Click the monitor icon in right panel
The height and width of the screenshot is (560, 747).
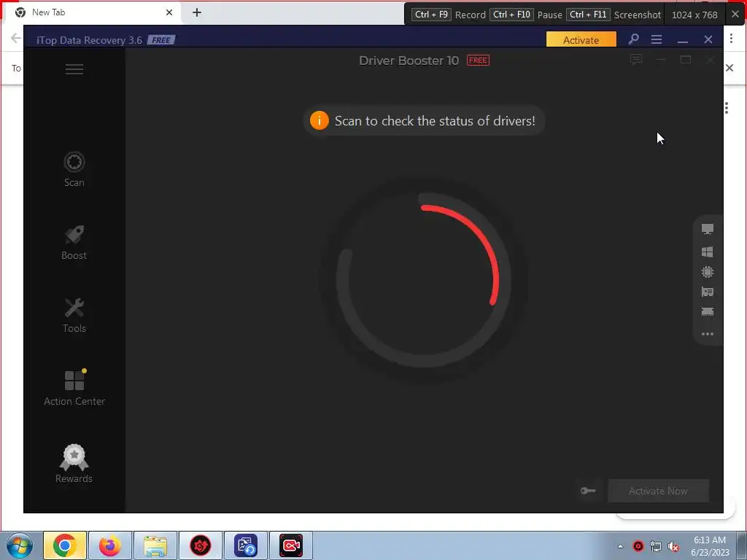708,229
